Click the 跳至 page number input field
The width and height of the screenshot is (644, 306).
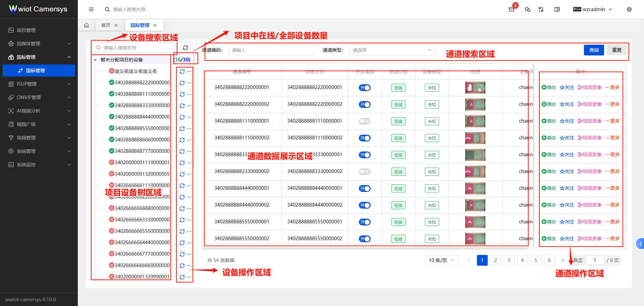(595, 260)
